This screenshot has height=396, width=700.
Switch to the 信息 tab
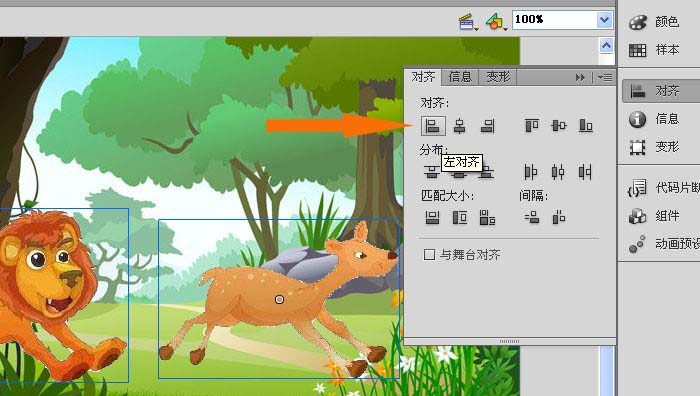click(460, 77)
